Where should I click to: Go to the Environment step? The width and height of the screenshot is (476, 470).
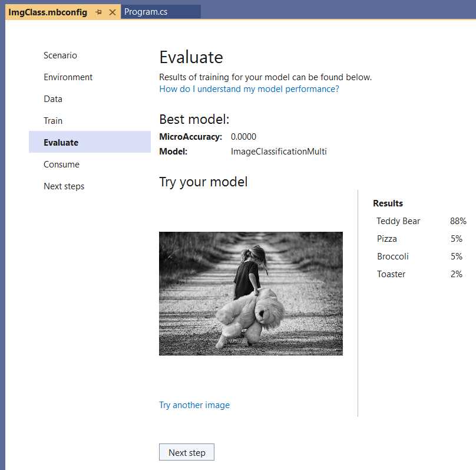pos(68,77)
